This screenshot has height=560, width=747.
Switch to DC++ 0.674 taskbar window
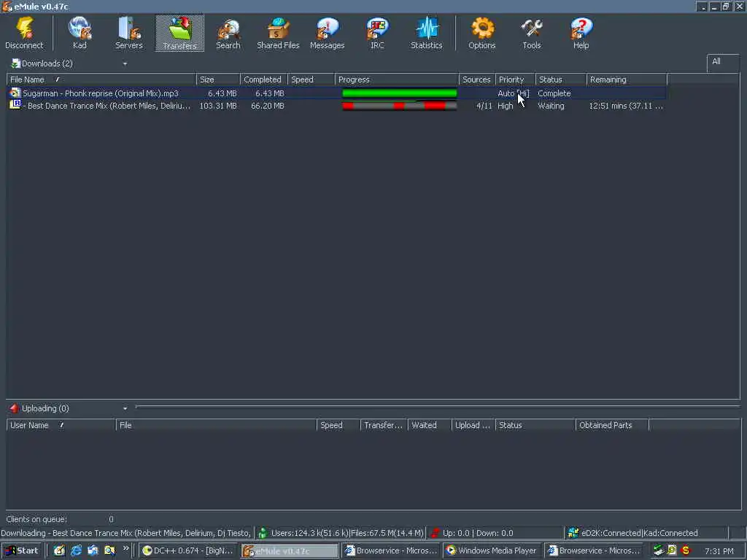188,551
